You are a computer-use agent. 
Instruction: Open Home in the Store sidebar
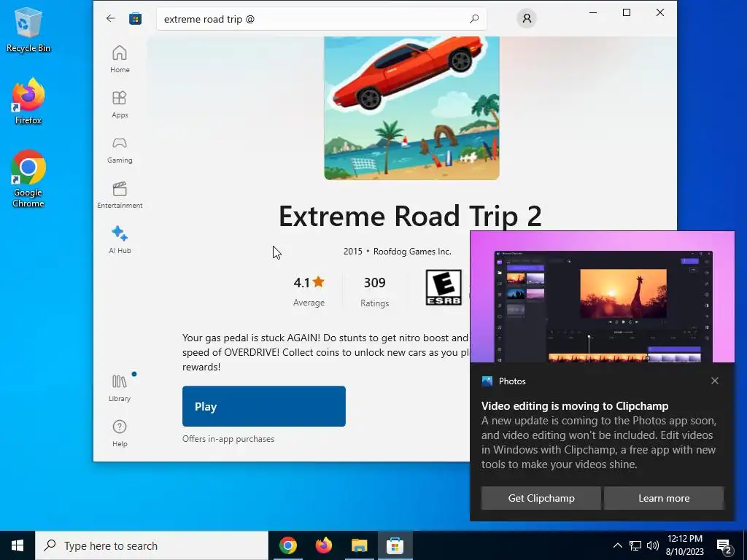tap(120, 59)
